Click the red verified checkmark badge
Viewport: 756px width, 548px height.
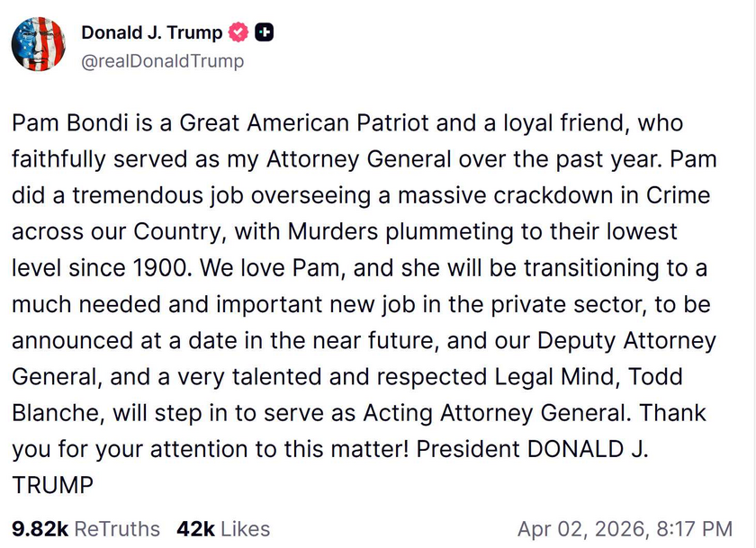coord(238,33)
